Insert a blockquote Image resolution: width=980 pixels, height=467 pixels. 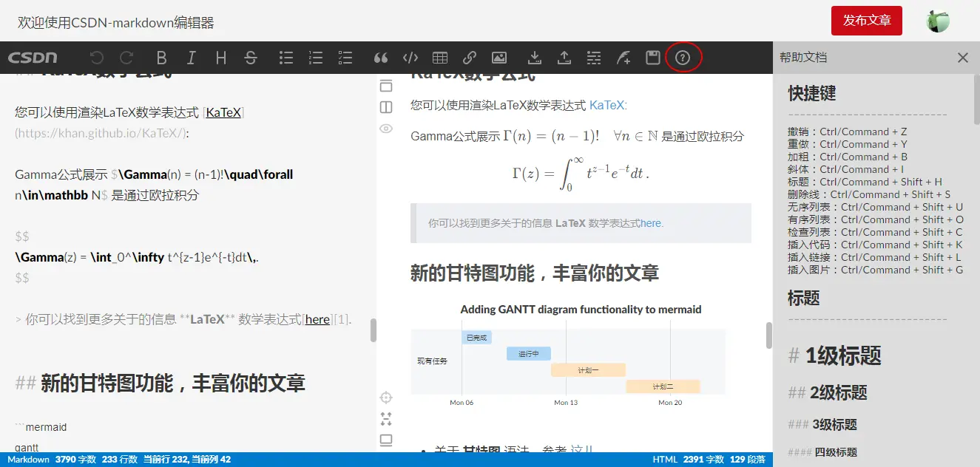point(381,58)
